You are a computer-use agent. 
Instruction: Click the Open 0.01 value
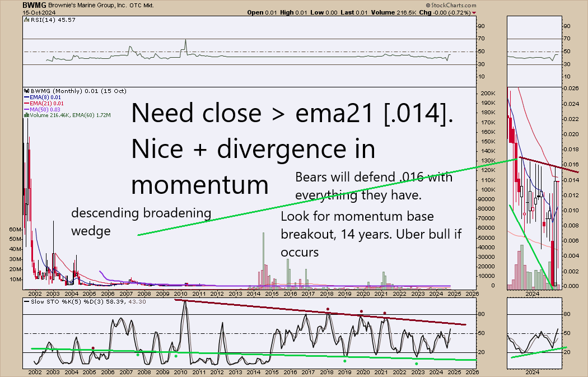pyautogui.click(x=262, y=12)
